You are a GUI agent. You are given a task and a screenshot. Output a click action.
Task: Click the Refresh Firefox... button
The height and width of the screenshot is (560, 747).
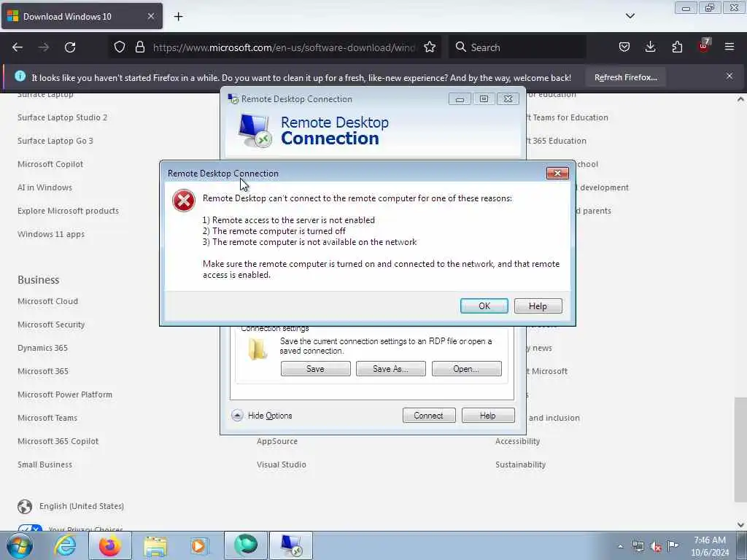(x=625, y=77)
